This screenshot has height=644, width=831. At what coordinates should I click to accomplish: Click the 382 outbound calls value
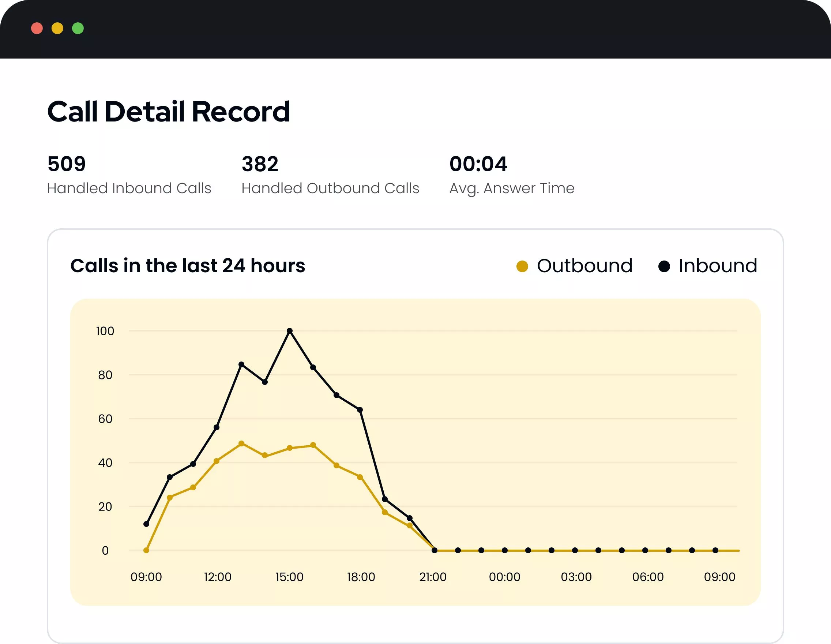click(260, 164)
